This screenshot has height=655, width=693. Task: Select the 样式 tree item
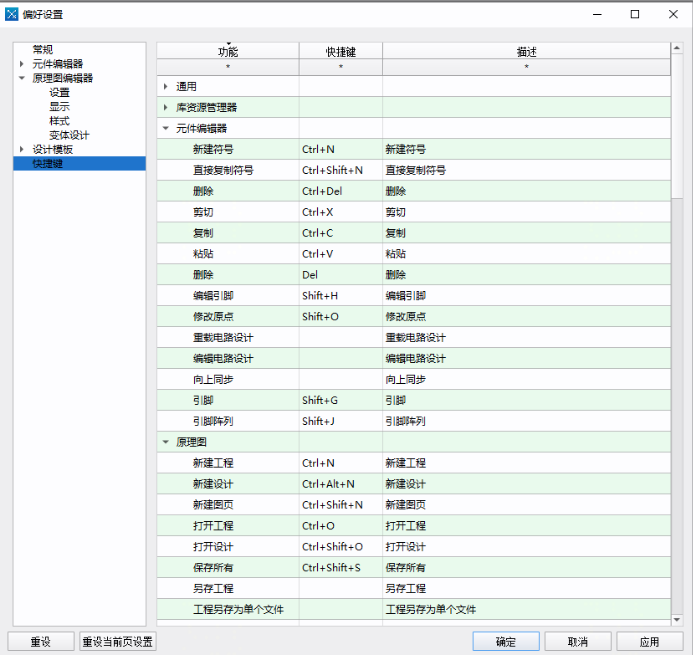59,121
